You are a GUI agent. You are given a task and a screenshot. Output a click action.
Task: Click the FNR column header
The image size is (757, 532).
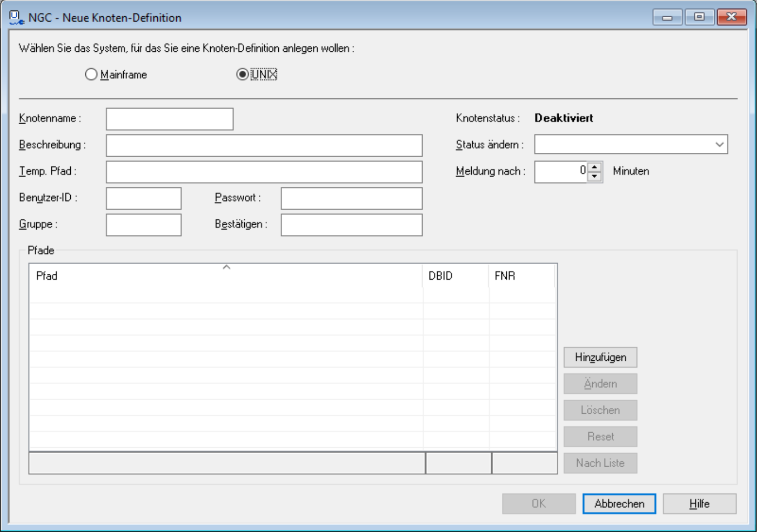[x=521, y=276]
